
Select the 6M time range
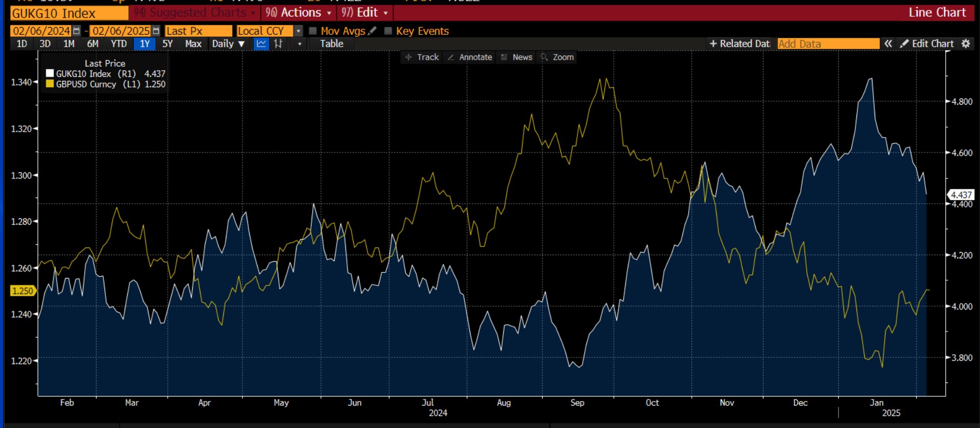click(x=92, y=44)
